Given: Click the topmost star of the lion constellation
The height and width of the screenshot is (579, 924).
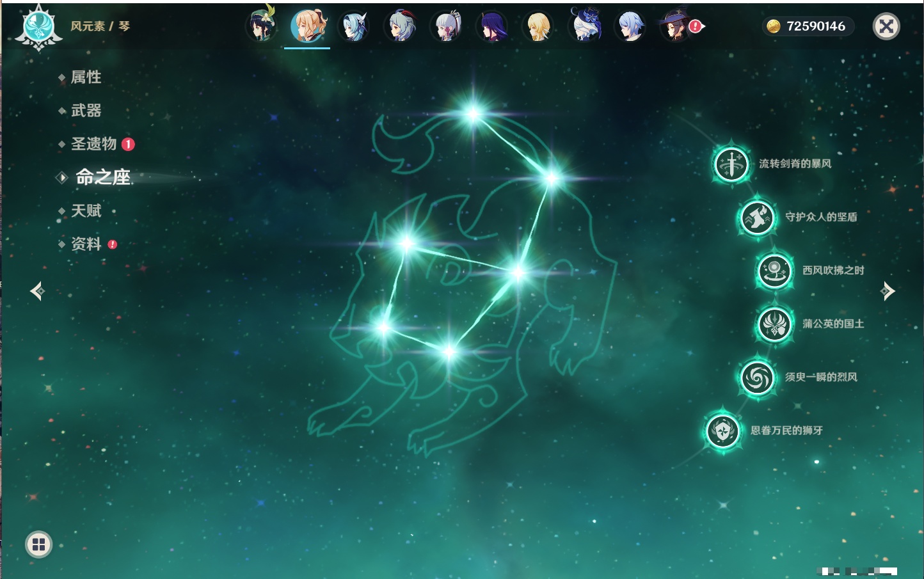Looking at the screenshot, I should (x=473, y=115).
